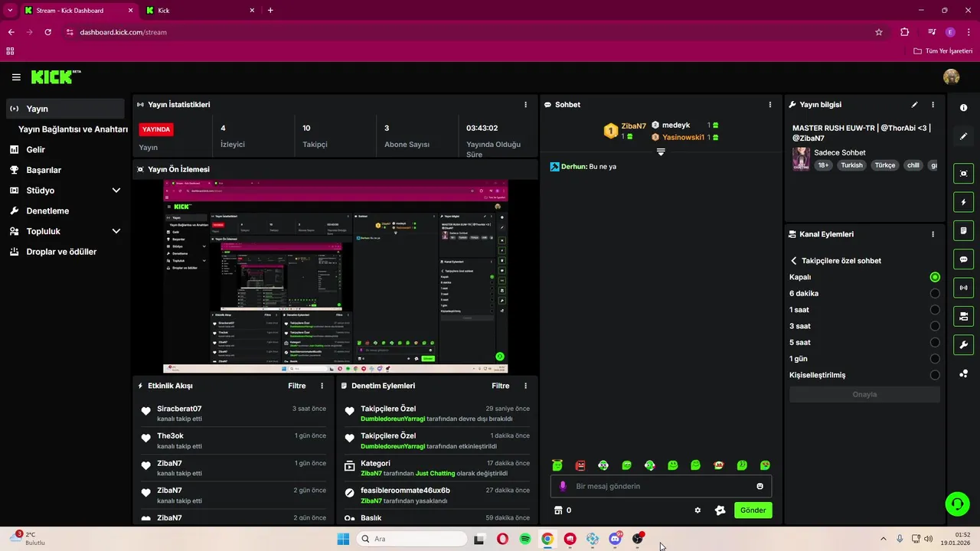Select the Kişiselleştirilmiş radio option
The image size is (980, 551).
pos(935,375)
